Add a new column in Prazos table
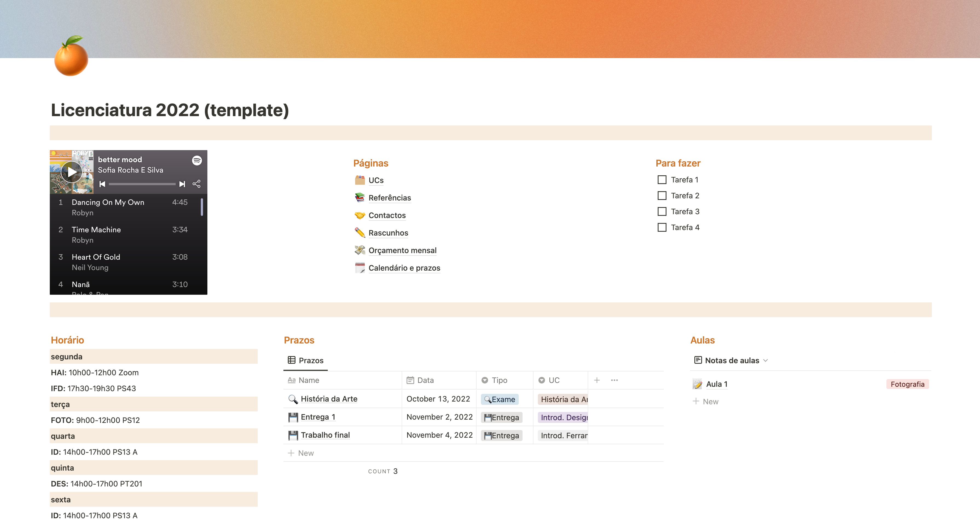Image resolution: width=980 pixels, height=527 pixels. click(597, 380)
